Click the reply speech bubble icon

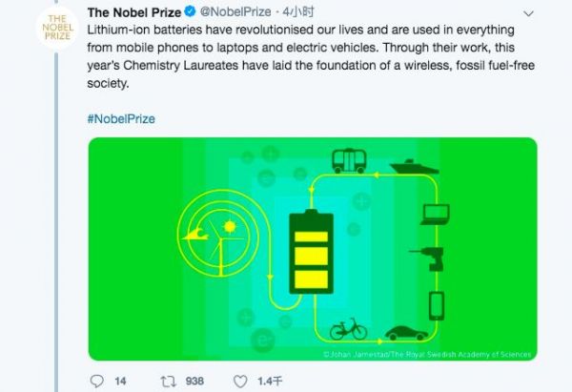point(96,381)
